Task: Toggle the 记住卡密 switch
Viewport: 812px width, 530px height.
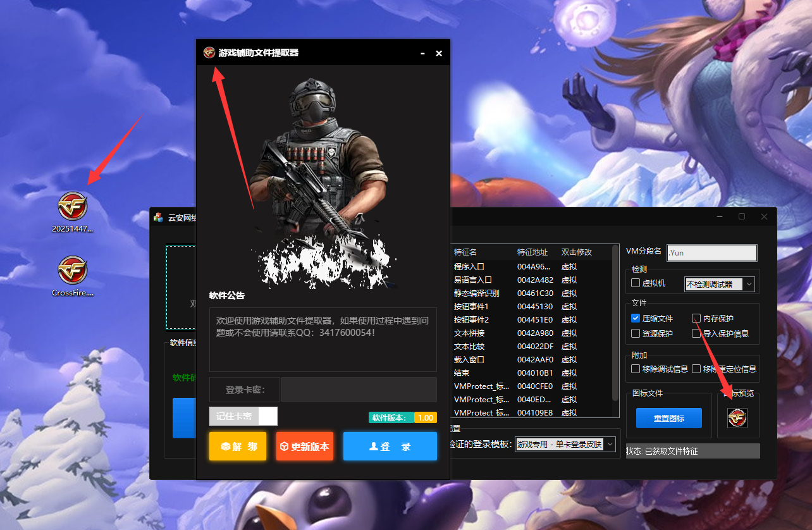Action: pos(243,416)
